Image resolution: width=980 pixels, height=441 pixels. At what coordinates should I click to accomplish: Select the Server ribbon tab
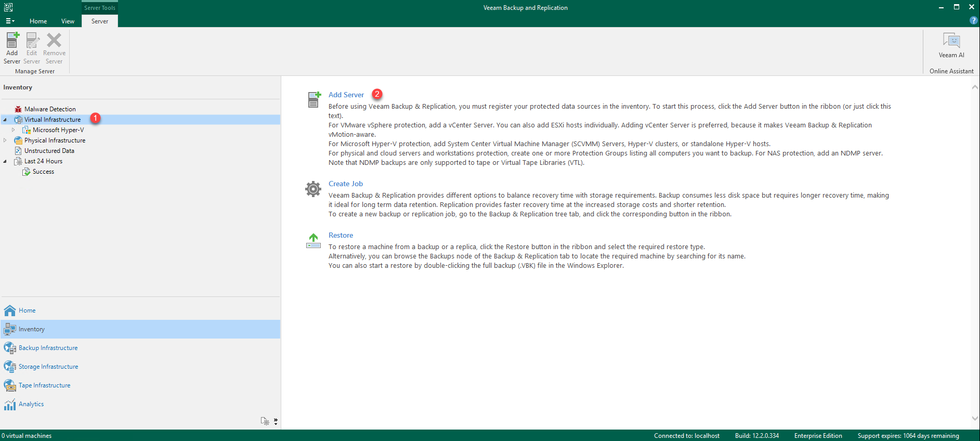tap(100, 21)
